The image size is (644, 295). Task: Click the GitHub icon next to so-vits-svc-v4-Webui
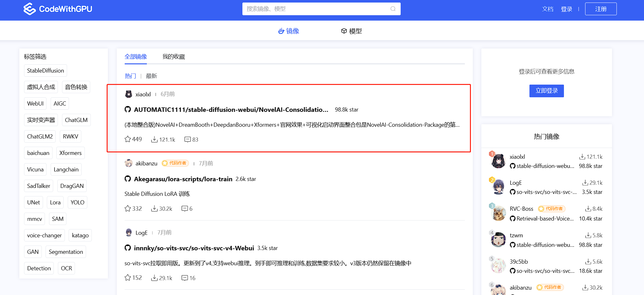(x=128, y=248)
